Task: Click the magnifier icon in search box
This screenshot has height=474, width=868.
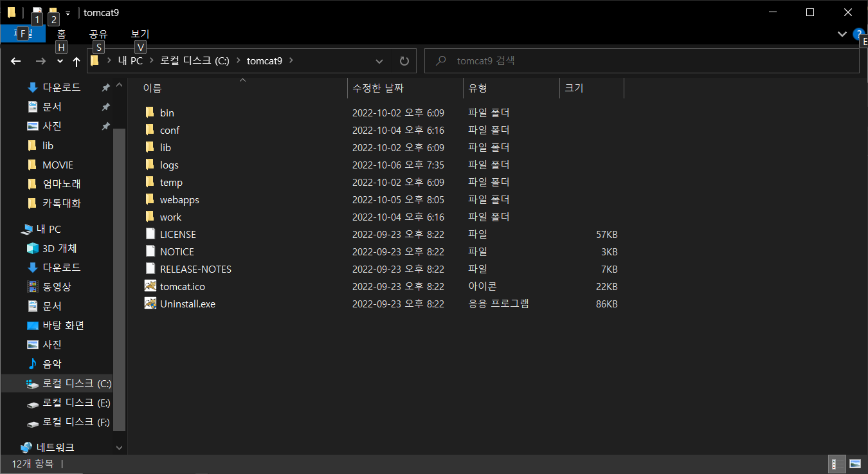Action: [x=441, y=61]
